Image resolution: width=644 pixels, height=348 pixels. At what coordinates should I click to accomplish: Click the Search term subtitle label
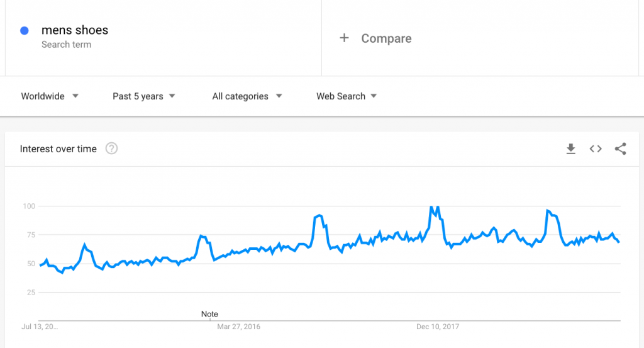coord(66,45)
